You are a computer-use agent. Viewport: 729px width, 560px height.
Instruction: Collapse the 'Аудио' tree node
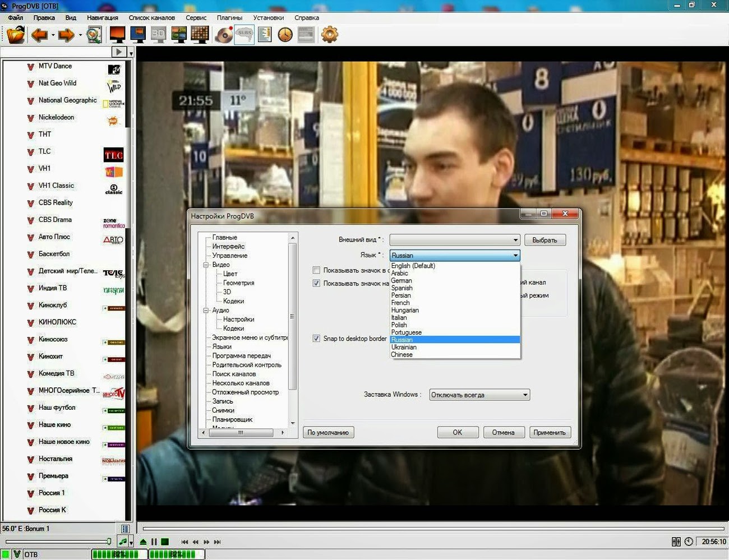206,310
